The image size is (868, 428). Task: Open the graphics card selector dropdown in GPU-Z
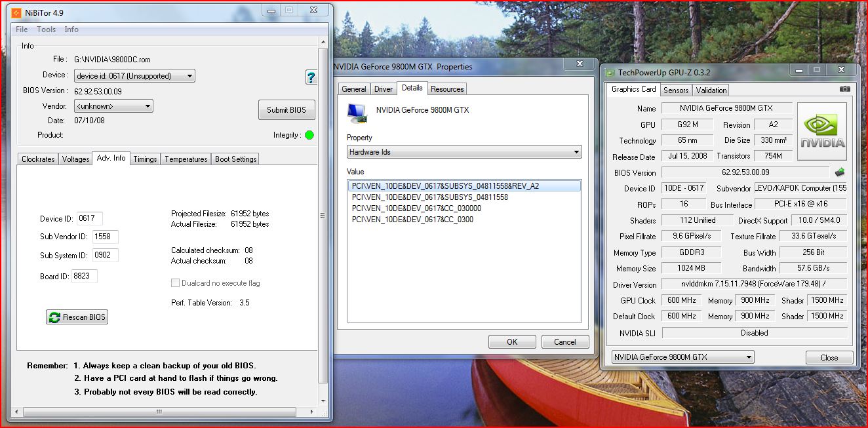(x=682, y=357)
